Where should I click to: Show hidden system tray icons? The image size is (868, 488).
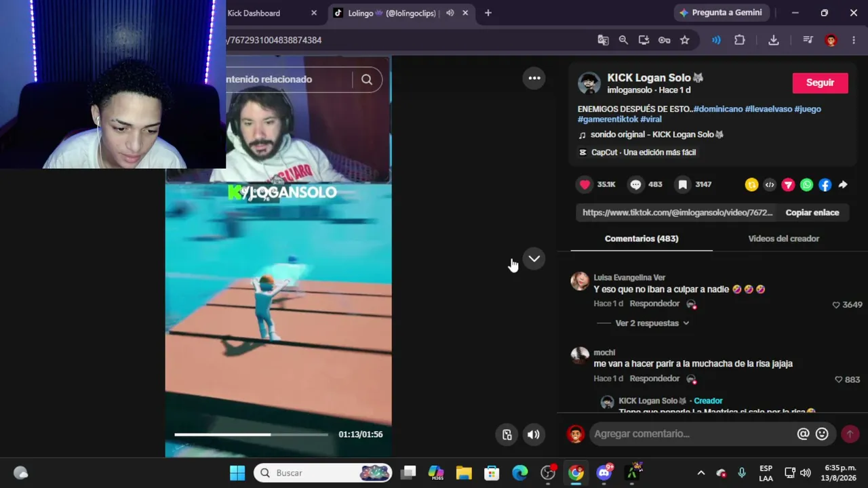pos(701,473)
